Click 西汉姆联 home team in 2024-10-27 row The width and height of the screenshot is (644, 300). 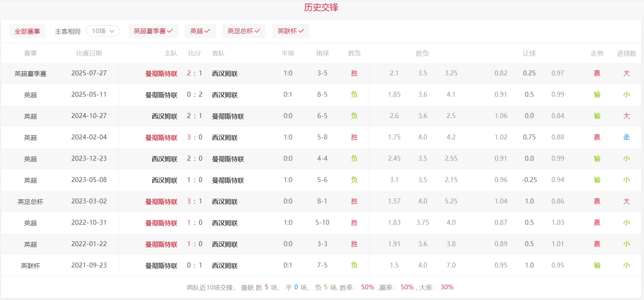(164, 116)
